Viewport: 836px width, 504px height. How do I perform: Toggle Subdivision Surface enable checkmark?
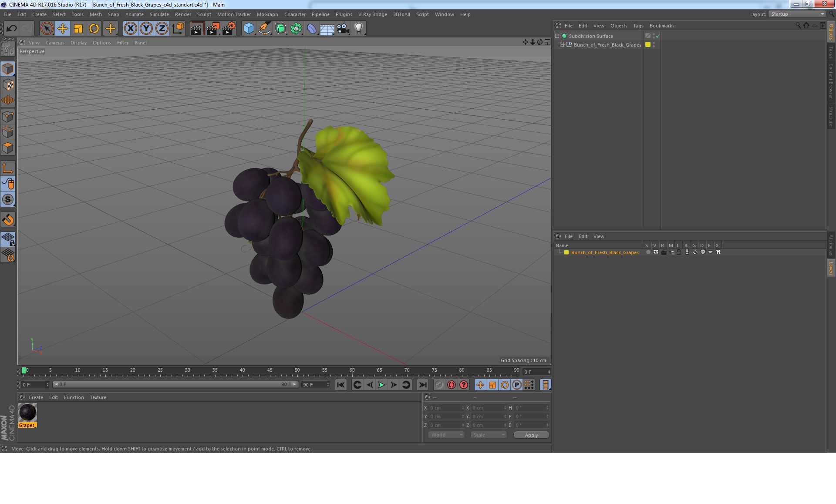tap(657, 36)
